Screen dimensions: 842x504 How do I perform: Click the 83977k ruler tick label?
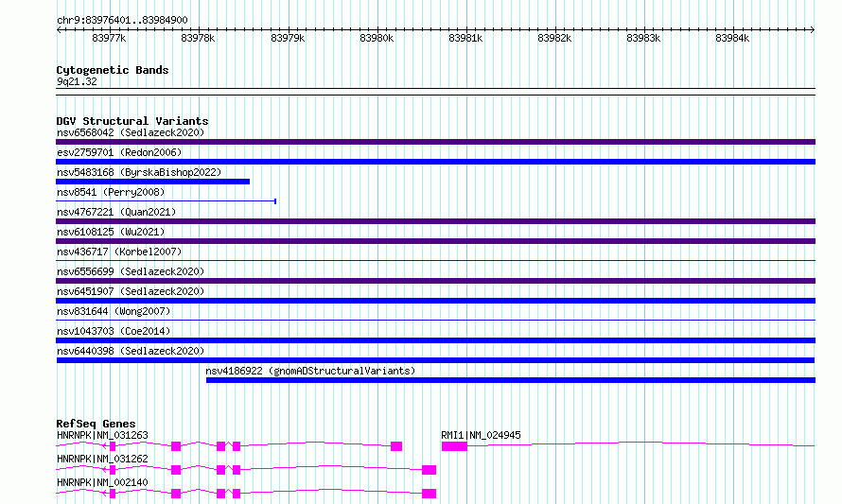point(109,38)
